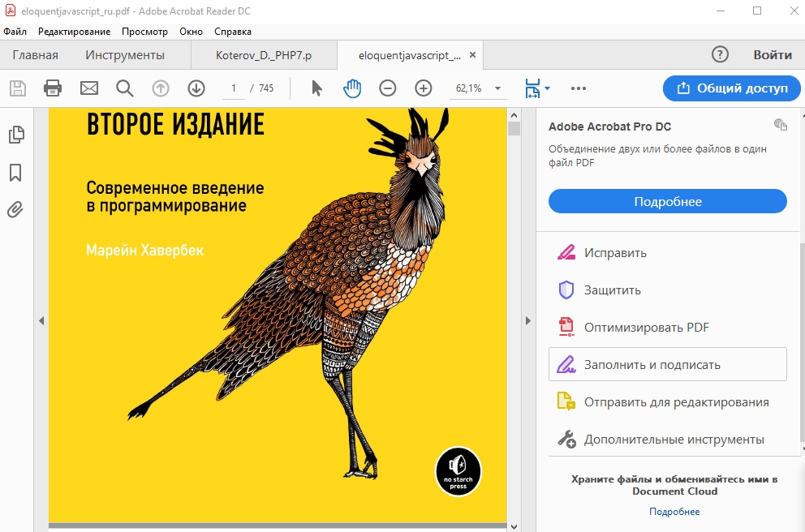Screen dimensions: 805x532
Task: Print the document using the printer icon
Action: [x=53, y=88]
